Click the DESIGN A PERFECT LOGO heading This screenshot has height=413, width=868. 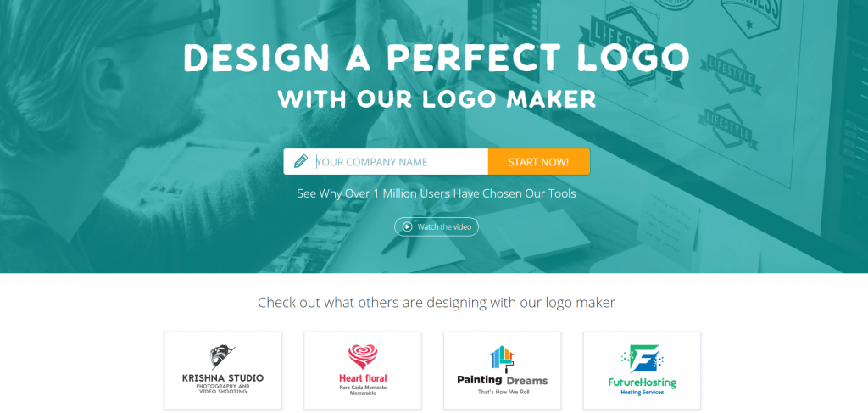coord(437,57)
